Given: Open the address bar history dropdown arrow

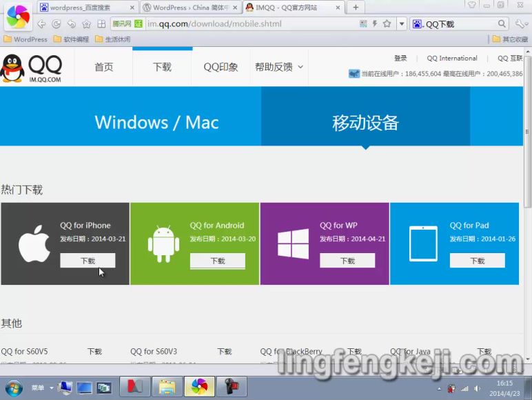Looking at the screenshot, I should (402, 23).
